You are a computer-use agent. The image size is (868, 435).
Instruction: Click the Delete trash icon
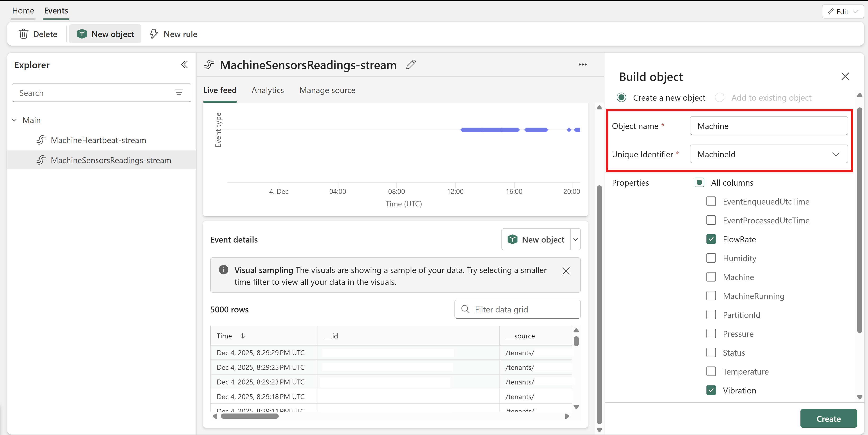(x=24, y=34)
